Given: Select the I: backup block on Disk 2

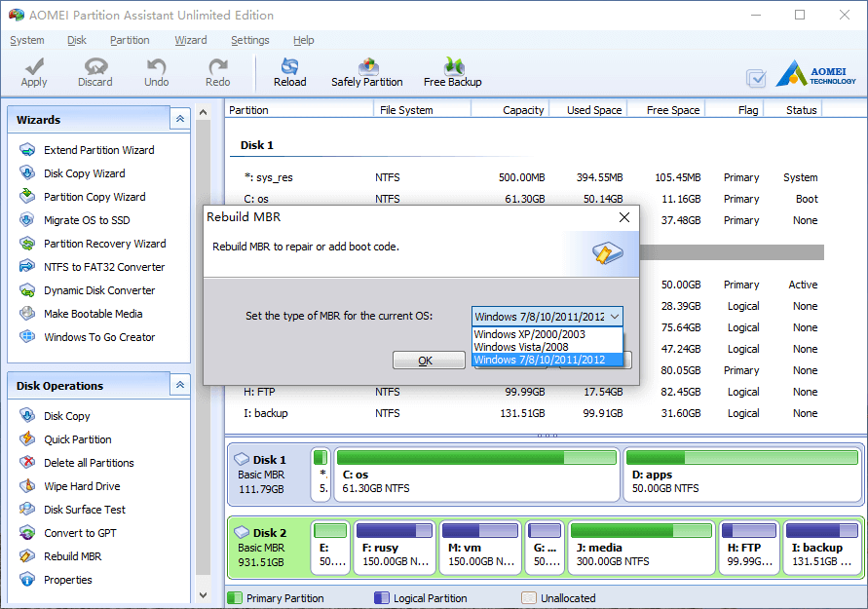Looking at the screenshot, I should (x=821, y=548).
